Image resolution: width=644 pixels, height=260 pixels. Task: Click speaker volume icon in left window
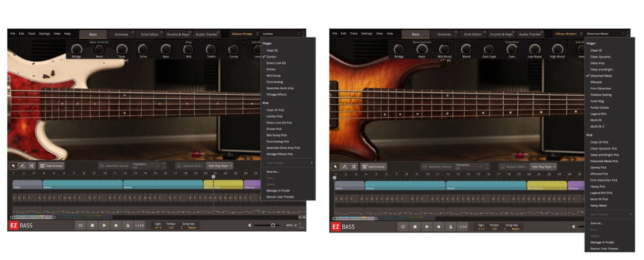click(x=250, y=225)
